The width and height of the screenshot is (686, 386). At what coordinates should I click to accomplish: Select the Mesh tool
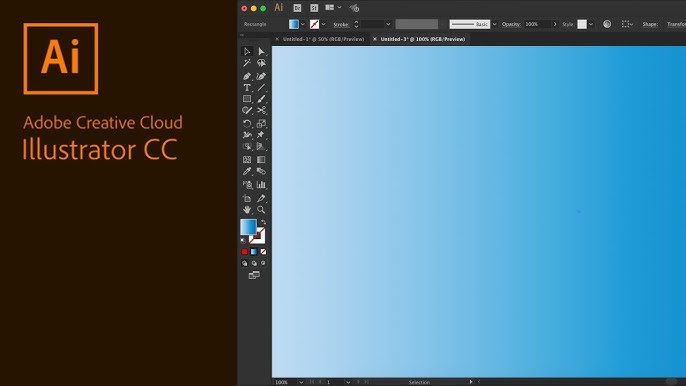(x=247, y=160)
